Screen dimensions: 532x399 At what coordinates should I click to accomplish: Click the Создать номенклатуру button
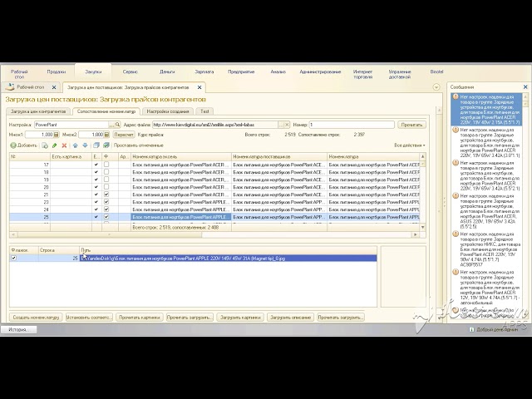pyautogui.click(x=36, y=318)
